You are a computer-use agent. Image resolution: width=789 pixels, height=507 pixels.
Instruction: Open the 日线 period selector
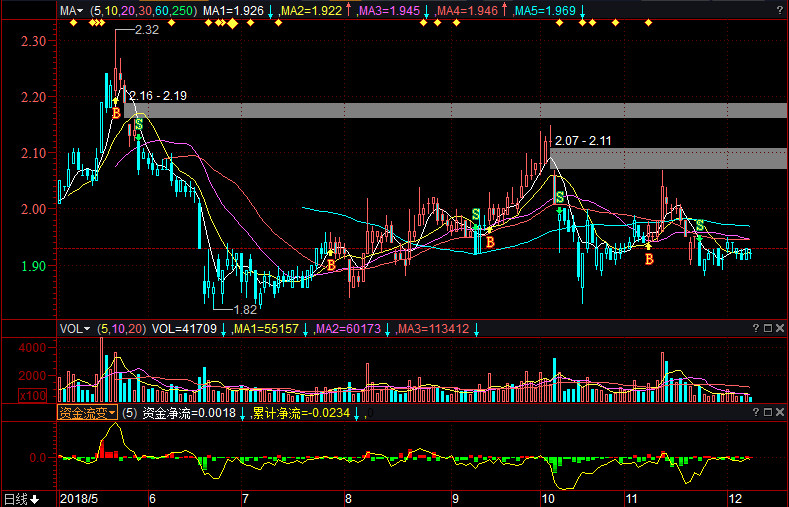[21, 498]
